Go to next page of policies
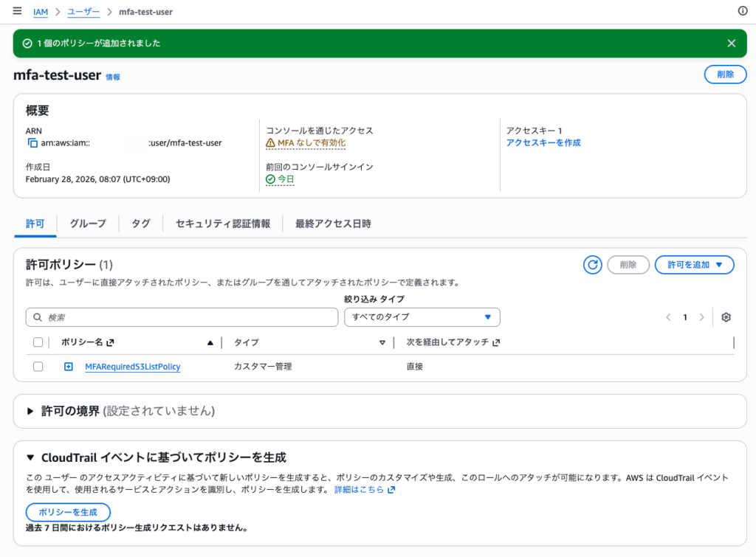This screenshot has height=557, width=756. [701, 317]
